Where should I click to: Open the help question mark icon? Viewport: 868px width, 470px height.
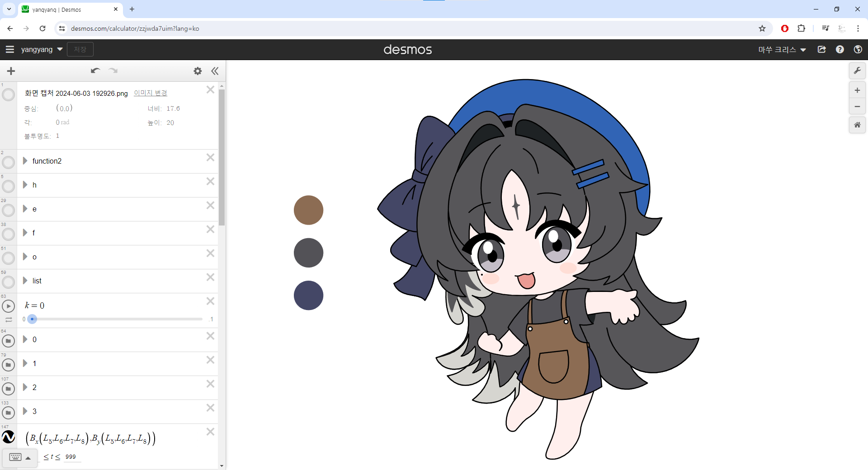pyautogui.click(x=840, y=49)
